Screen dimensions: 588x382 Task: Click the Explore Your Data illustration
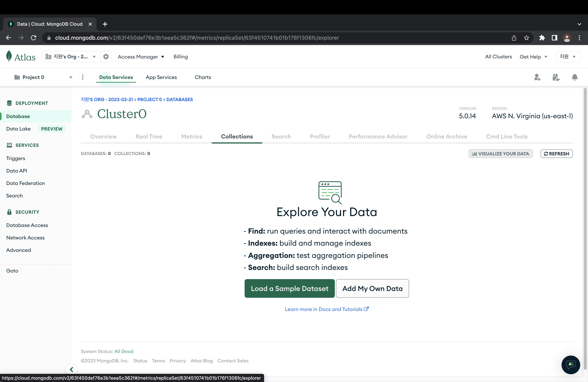coord(330,193)
